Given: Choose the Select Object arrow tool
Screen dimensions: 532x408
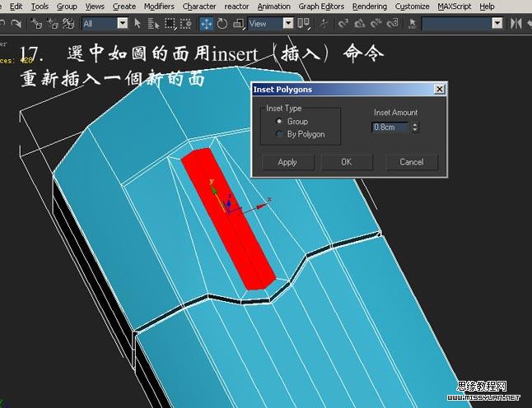Looking at the screenshot, I should coord(137,23).
